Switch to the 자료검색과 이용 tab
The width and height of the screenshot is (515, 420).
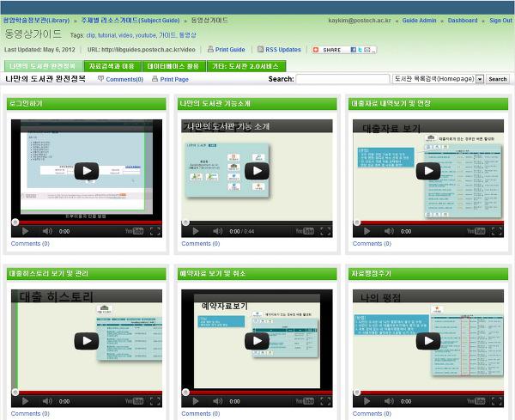coord(112,66)
